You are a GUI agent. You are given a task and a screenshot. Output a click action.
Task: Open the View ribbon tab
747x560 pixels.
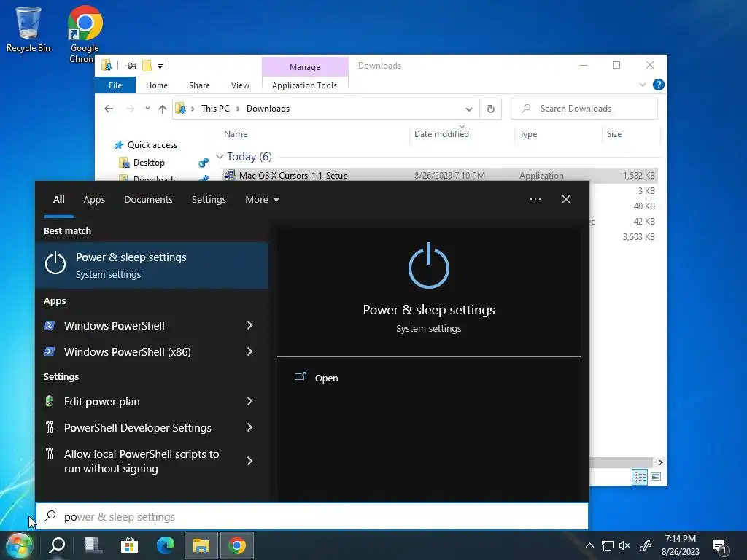point(240,85)
